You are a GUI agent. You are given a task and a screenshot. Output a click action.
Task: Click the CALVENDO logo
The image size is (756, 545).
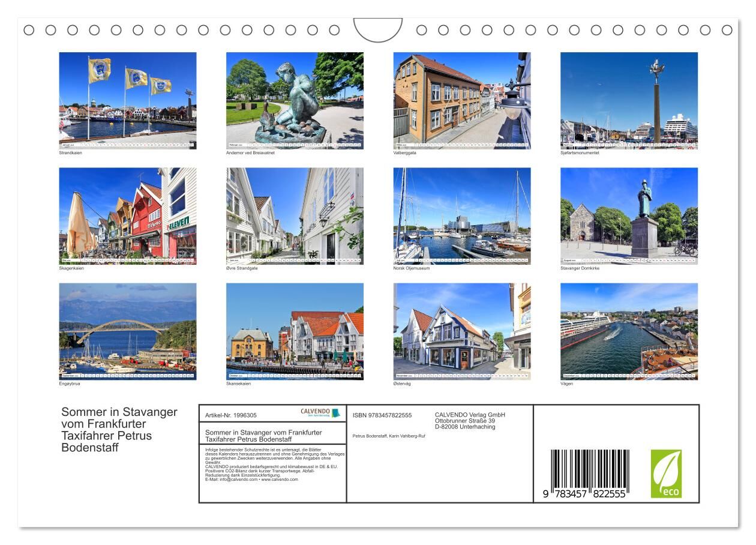pyautogui.click(x=320, y=413)
